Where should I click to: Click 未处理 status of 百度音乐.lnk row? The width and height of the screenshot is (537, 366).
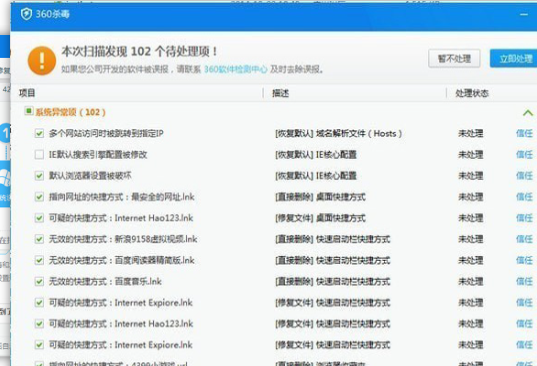pos(471,281)
